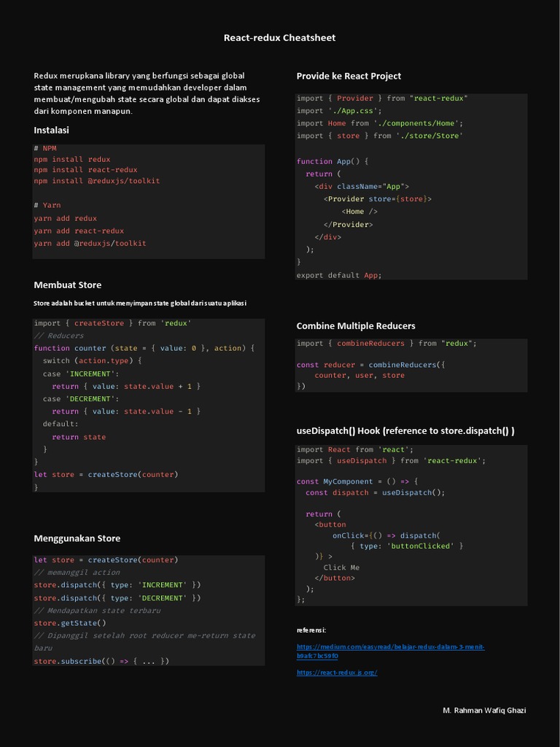Open the react-redux.js.org link

337,673
